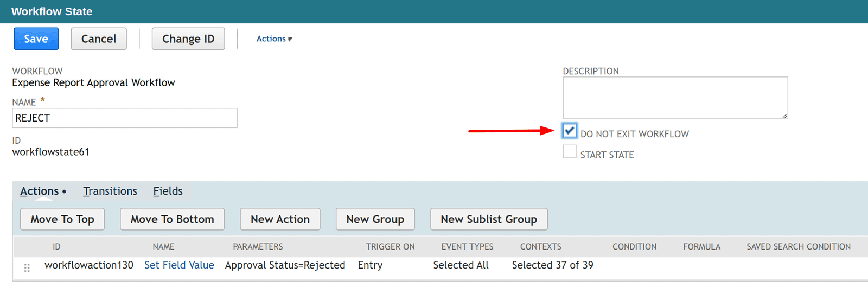Create a New Sublist Group
This screenshot has width=868, height=294.
coord(489,219)
